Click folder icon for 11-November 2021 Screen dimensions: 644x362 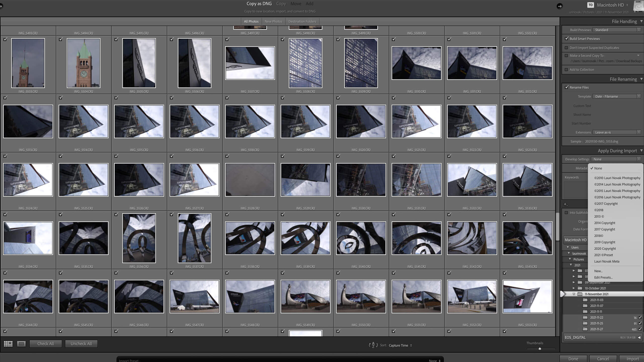pos(580,294)
